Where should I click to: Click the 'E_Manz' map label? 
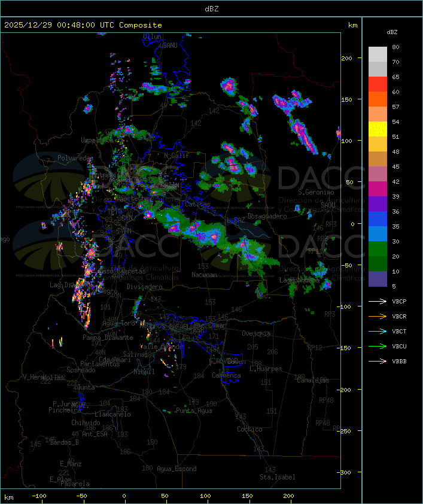tap(71, 464)
